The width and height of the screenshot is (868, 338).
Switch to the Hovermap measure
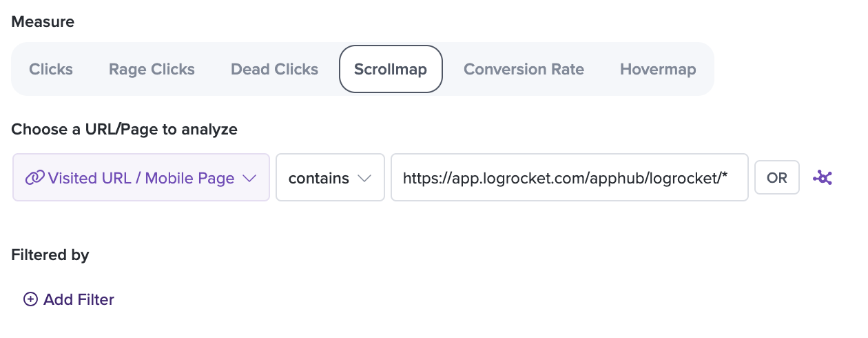point(658,69)
